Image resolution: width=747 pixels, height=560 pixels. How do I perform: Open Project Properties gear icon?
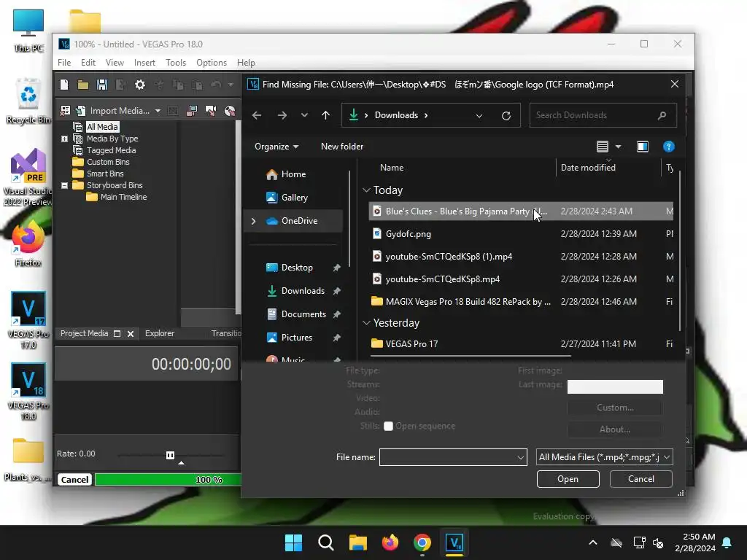click(139, 85)
